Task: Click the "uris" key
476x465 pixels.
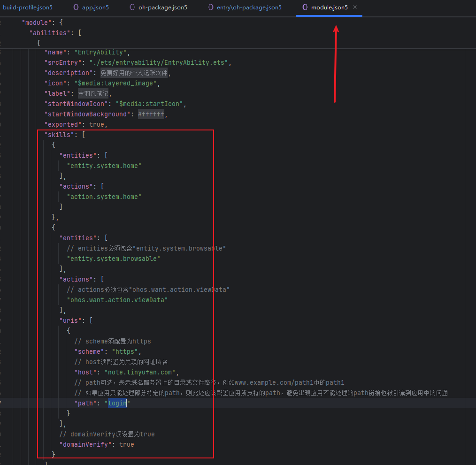Action: pos(70,320)
